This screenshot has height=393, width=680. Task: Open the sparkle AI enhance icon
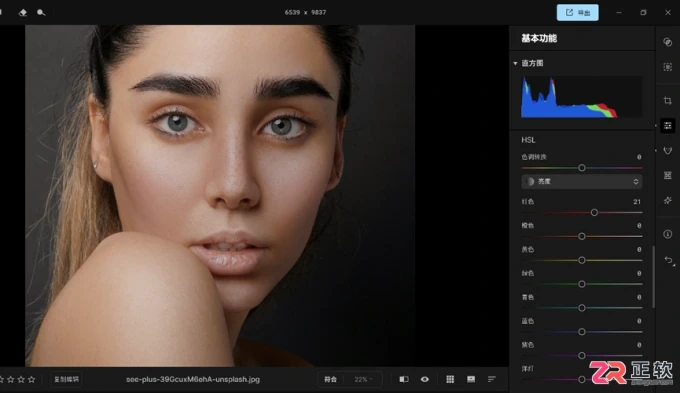[667, 200]
